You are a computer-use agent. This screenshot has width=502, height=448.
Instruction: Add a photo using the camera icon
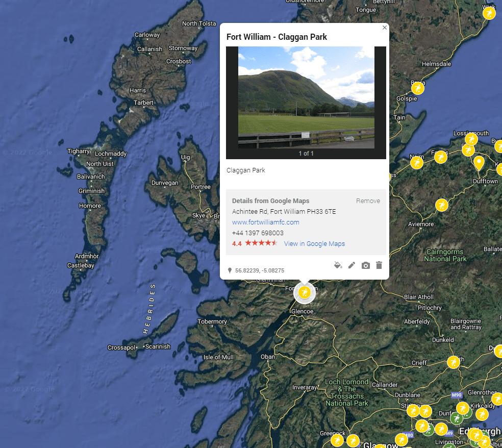click(x=365, y=265)
